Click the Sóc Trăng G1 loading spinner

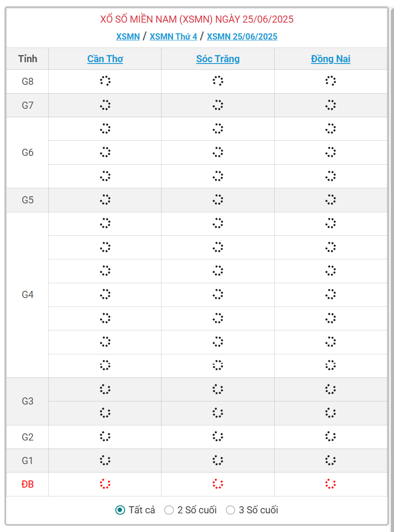(x=218, y=461)
